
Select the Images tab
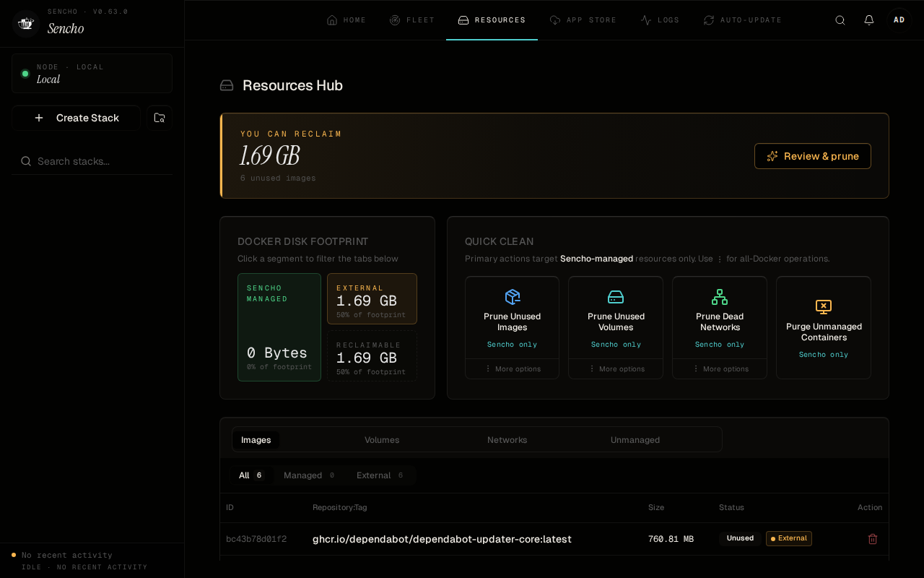pyautogui.click(x=256, y=440)
